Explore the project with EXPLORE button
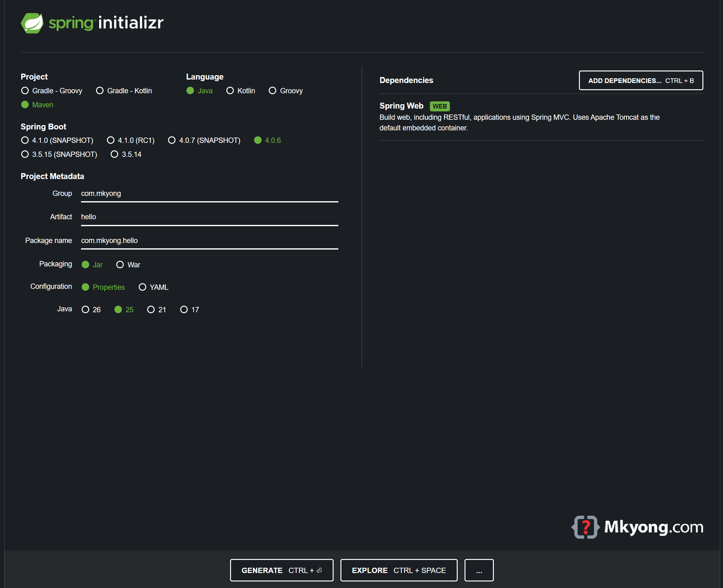723x588 pixels. click(399, 571)
